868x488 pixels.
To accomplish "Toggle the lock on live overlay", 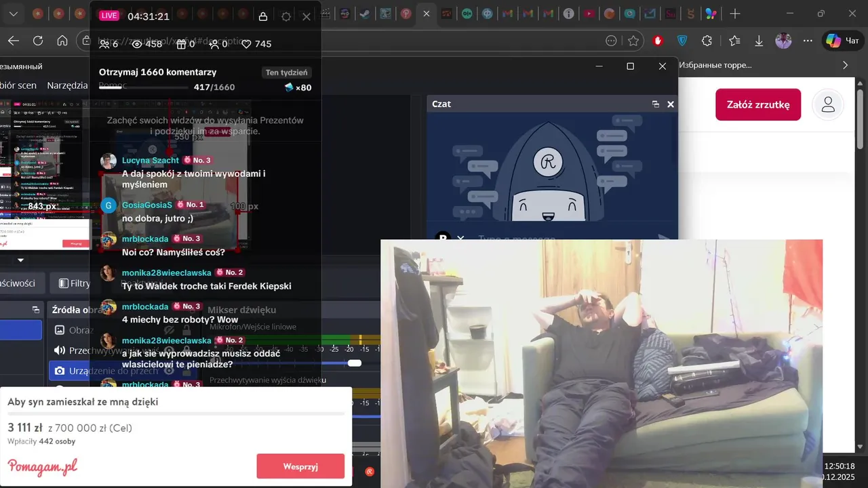I will (x=263, y=17).
